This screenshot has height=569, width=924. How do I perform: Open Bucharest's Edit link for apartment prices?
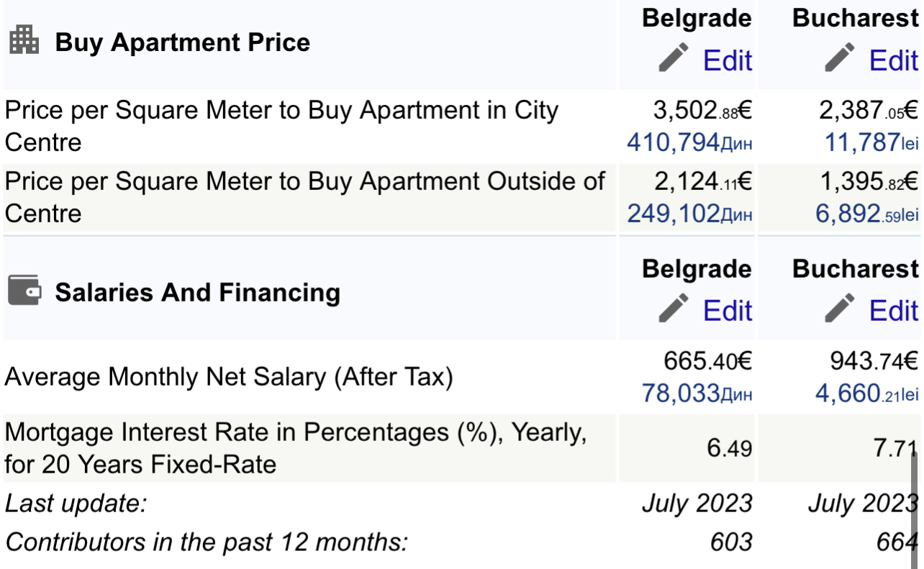pos(894,60)
